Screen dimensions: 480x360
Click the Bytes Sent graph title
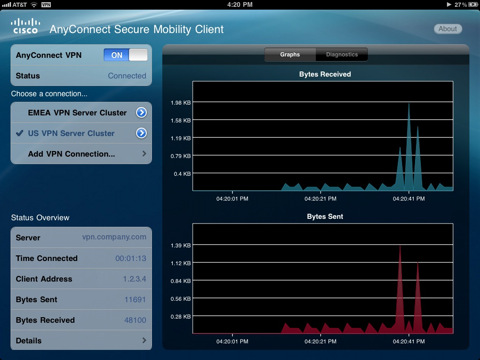pos(325,217)
